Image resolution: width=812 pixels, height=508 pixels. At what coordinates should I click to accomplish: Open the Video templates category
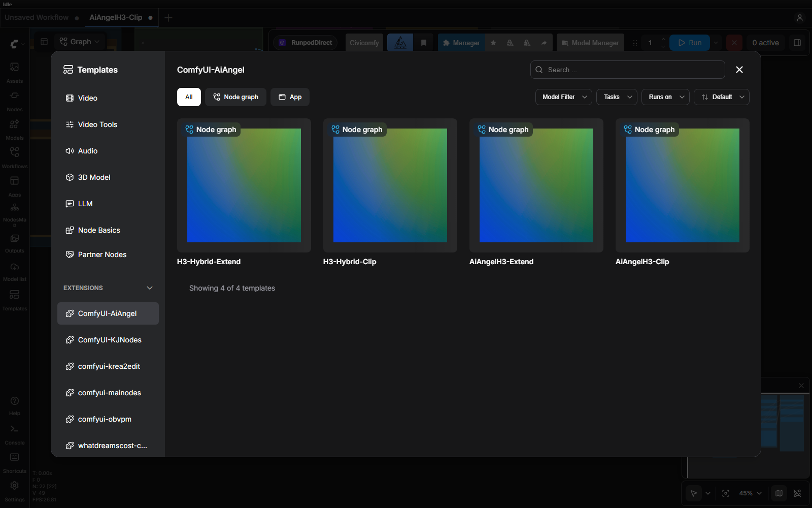click(108, 98)
